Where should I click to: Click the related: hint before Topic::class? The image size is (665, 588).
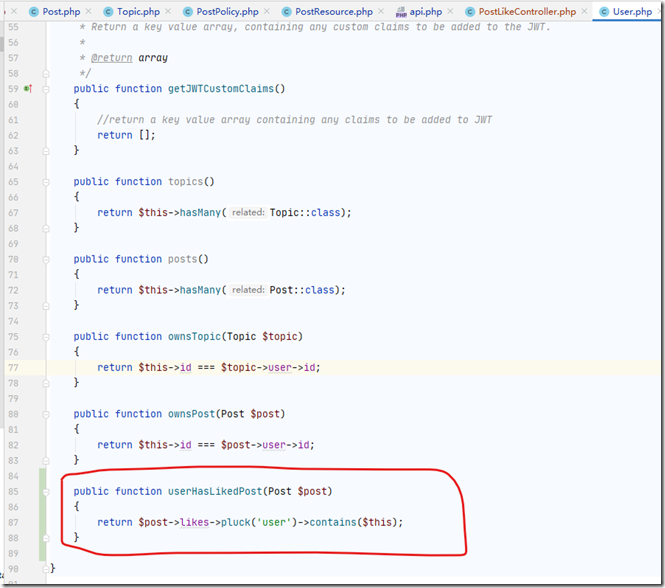pos(248,212)
